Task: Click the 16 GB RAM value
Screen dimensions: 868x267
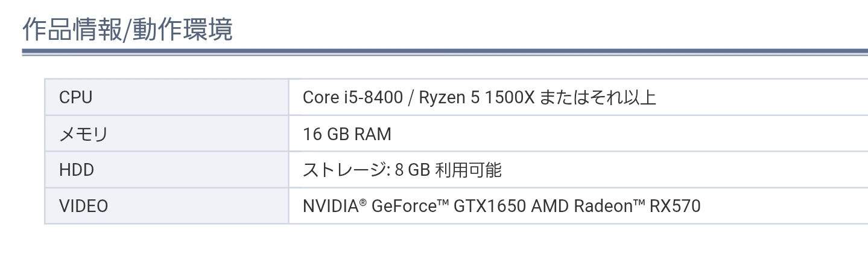Action: pos(347,133)
